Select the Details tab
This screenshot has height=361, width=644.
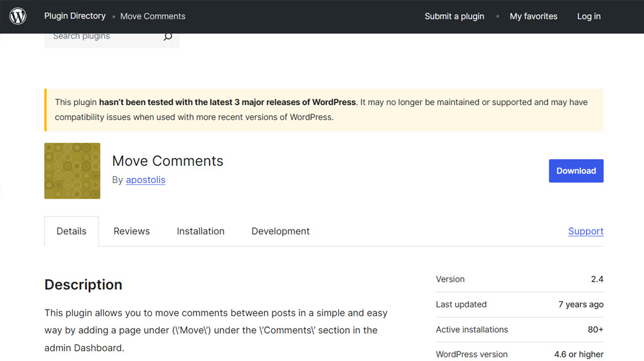pyautogui.click(x=71, y=231)
